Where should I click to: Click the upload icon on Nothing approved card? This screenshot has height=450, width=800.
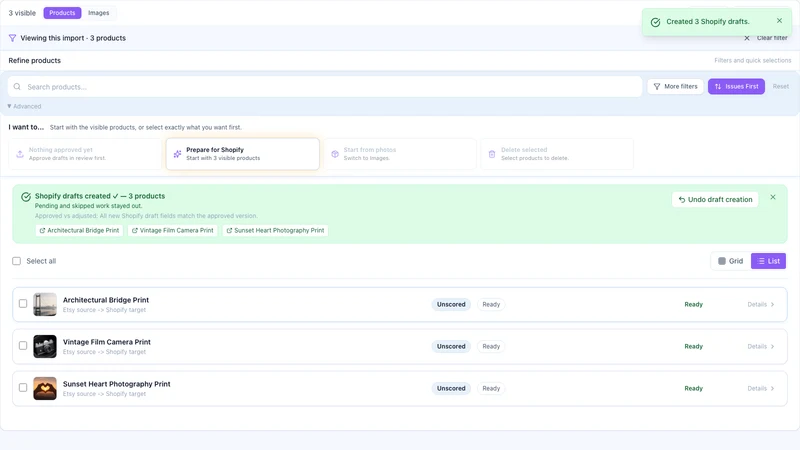pyautogui.click(x=20, y=154)
